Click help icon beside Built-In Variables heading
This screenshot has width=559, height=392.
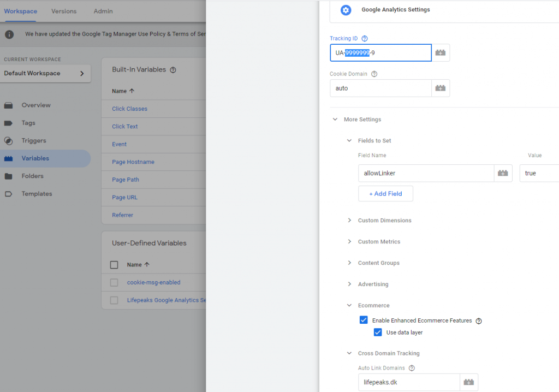173,70
